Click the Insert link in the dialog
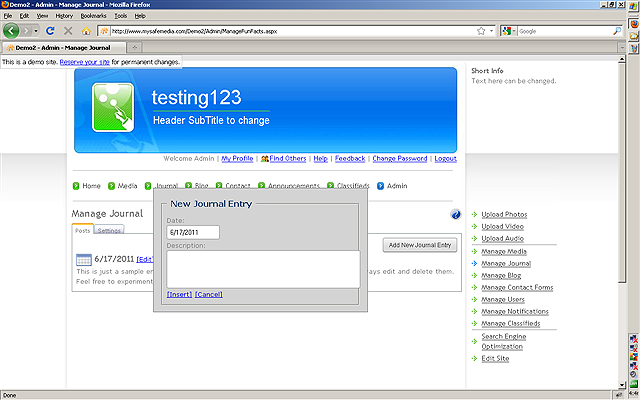Screen dimensions: 640x400 [x=179, y=294]
